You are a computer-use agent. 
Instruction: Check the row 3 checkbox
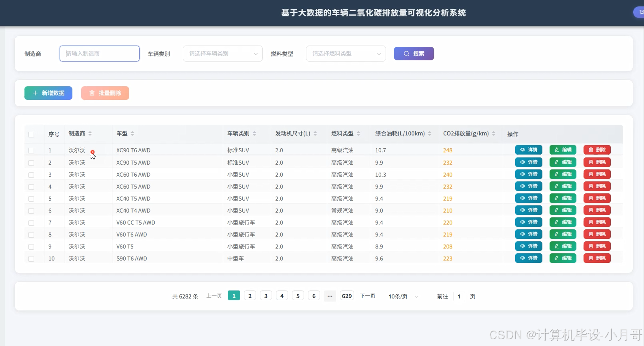[31, 175]
